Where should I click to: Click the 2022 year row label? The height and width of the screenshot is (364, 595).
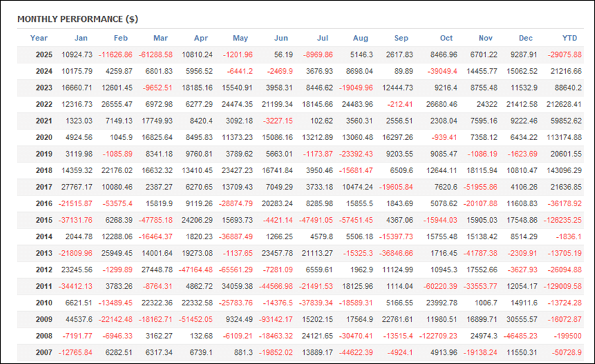pos(44,104)
